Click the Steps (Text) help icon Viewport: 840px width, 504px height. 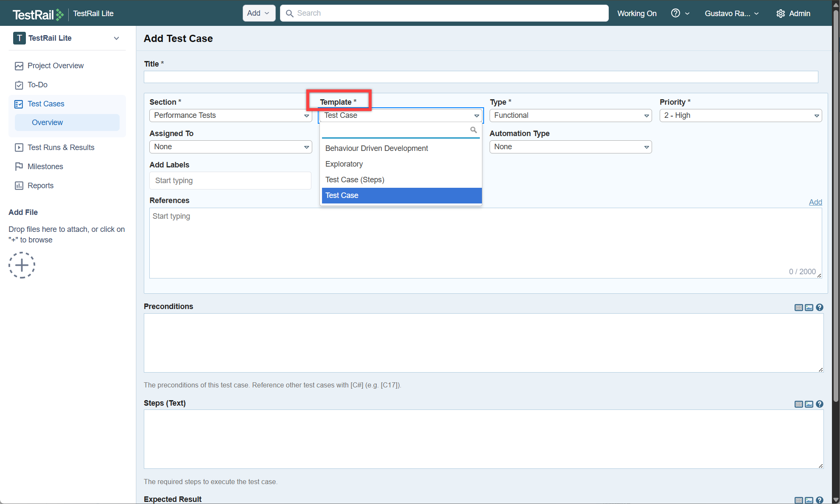820,404
